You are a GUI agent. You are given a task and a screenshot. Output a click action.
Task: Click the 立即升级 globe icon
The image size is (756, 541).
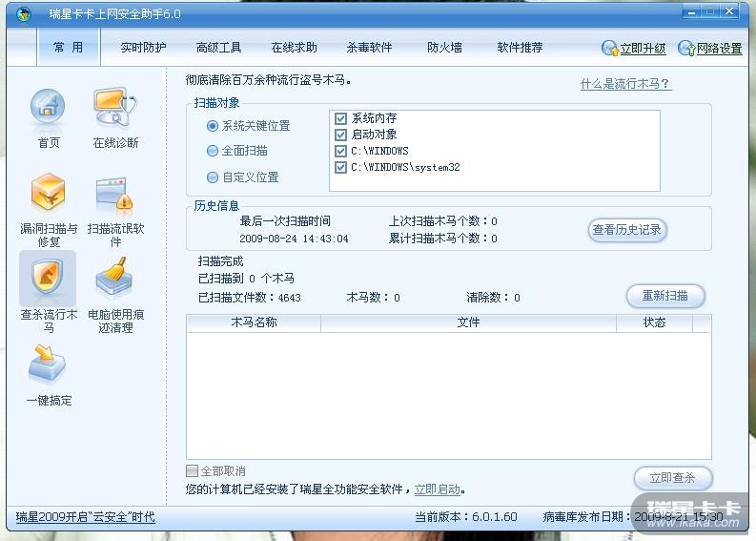[x=609, y=49]
